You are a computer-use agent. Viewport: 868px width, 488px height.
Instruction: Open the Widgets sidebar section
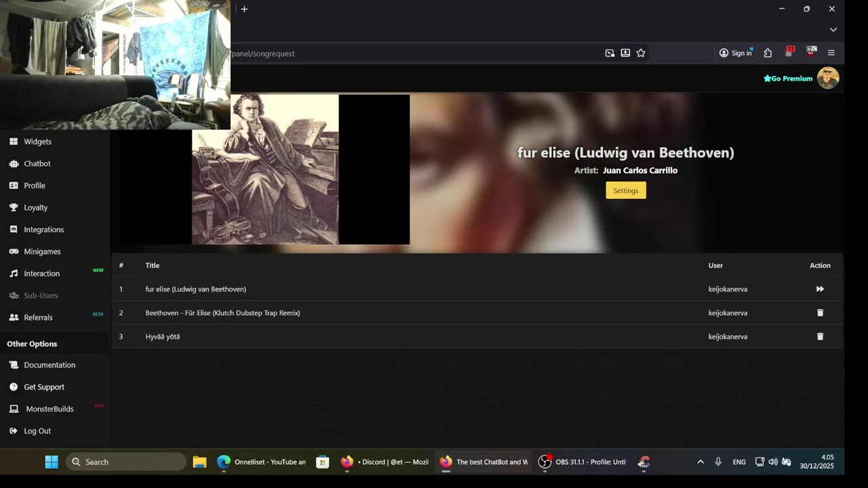point(37,142)
